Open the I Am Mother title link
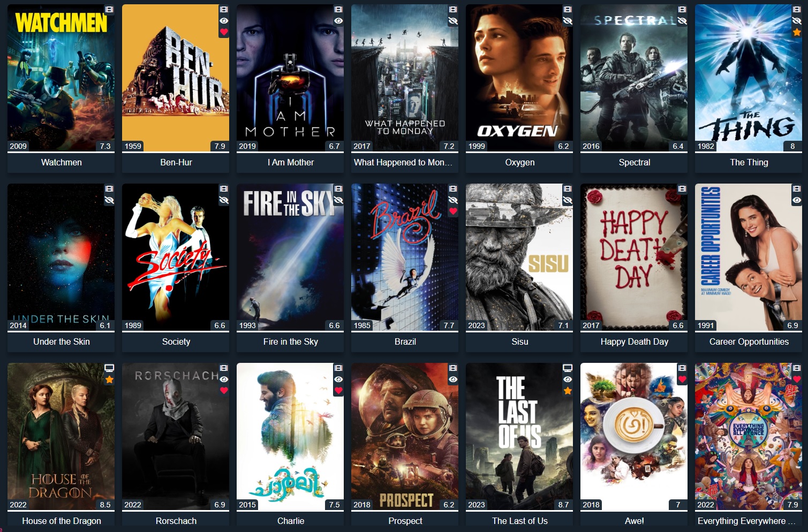Viewport: 808px width, 532px height. 291,162
